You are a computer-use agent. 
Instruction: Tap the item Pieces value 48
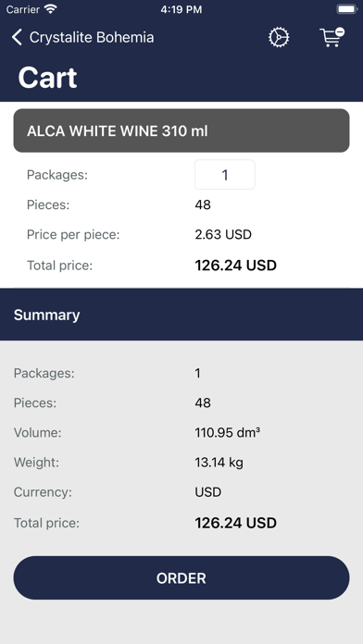point(203,204)
